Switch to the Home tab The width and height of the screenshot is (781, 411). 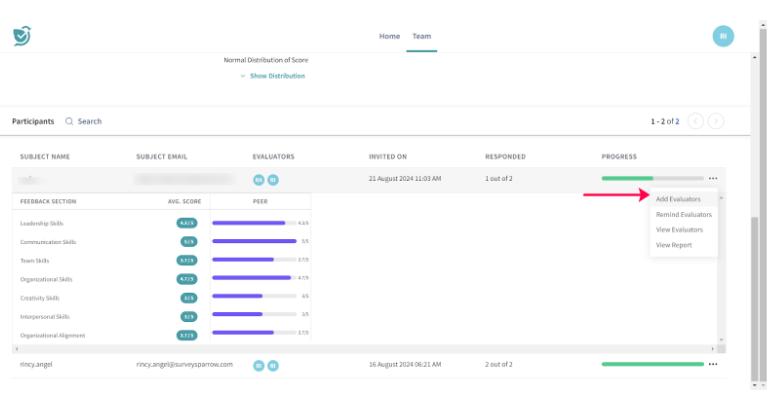pyautogui.click(x=389, y=36)
